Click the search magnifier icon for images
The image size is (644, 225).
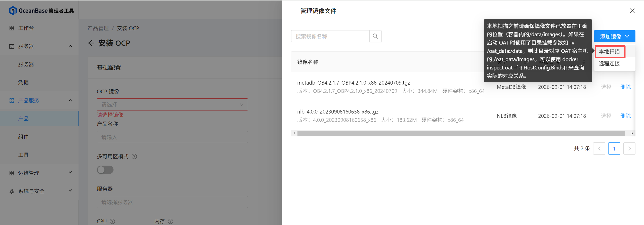coord(375,36)
